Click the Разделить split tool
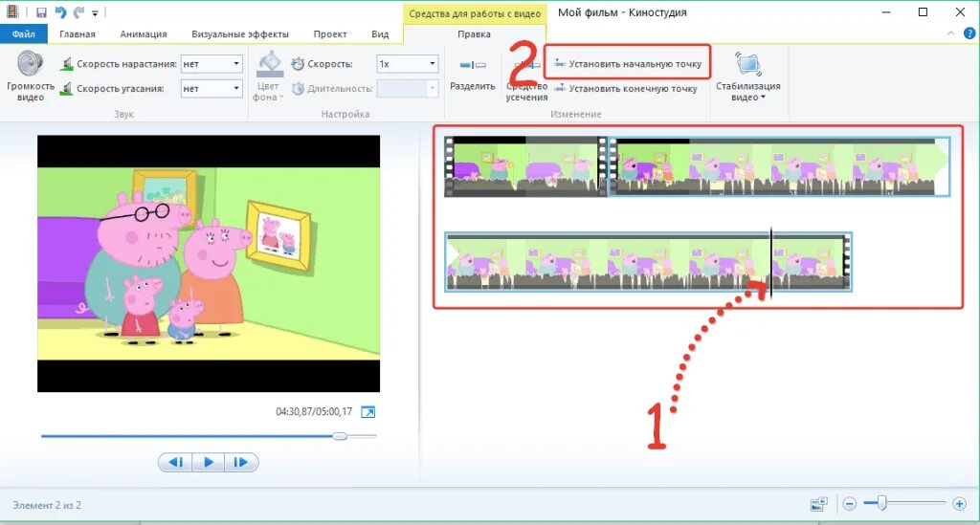The width and height of the screenshot is (980, 525). point(473,74)
